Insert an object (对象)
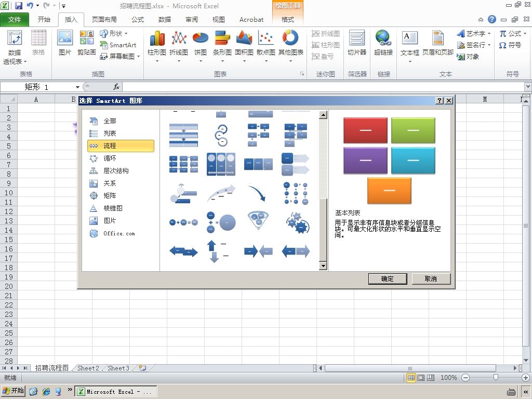532x399 pixels. [468, 56]
